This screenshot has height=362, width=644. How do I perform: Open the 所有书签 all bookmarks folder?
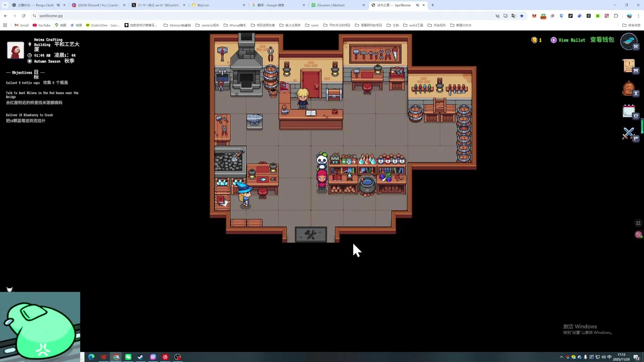(x=632, y=25)
